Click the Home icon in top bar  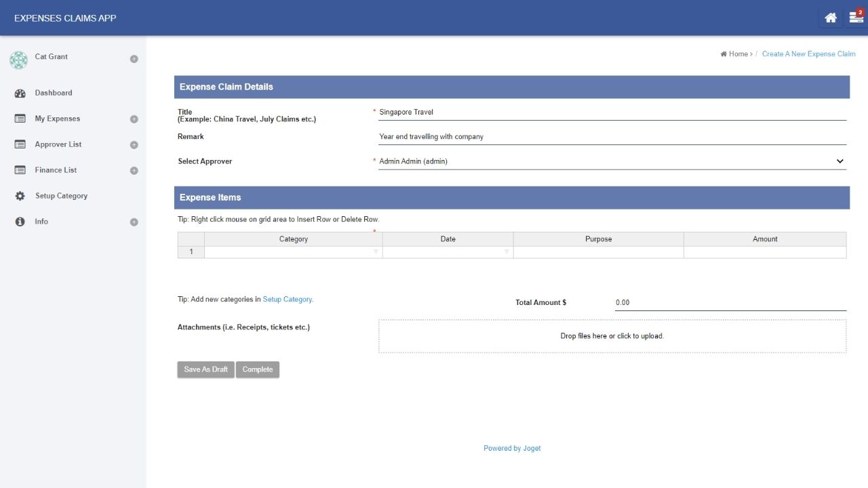point(830,18)
